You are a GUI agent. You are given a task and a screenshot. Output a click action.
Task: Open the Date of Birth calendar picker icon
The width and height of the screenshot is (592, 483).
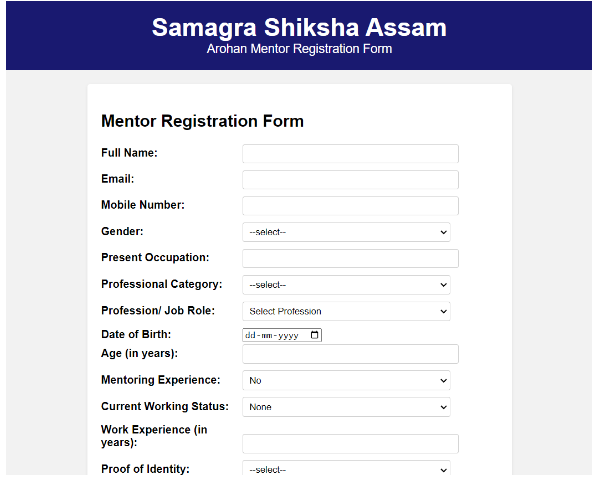(314, 335)
